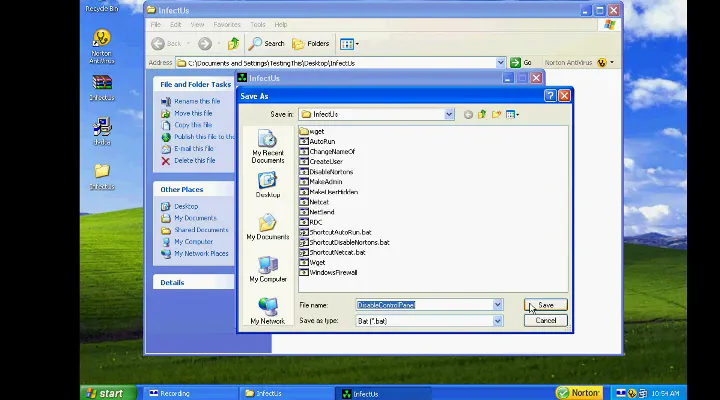This screenshot has height=400, width=720.
Task: Expand the Save in location dropdown
Action: click(449, 114)
